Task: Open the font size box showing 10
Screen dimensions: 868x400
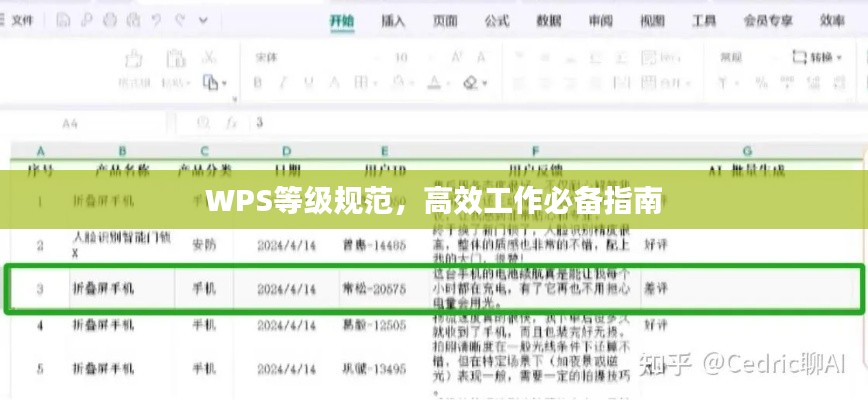Action: (x=410, y=57)
